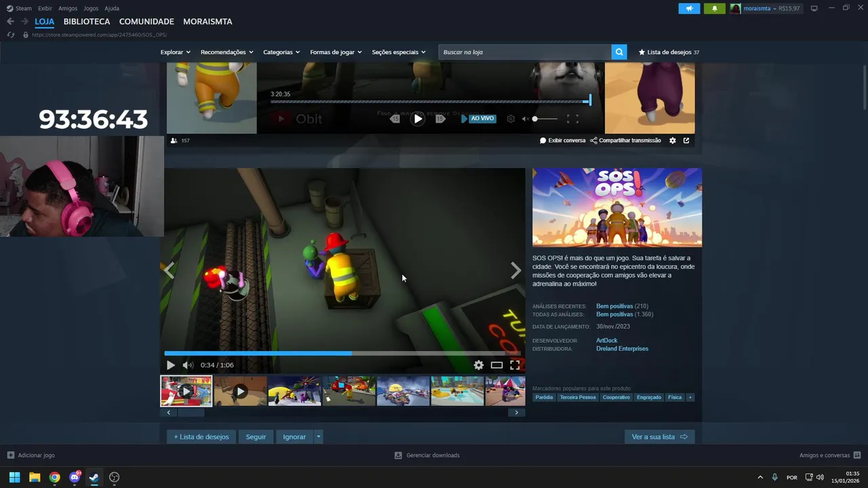Click Adicionar jogo at bottom left
Screen dimensions: 868x488
31,455
